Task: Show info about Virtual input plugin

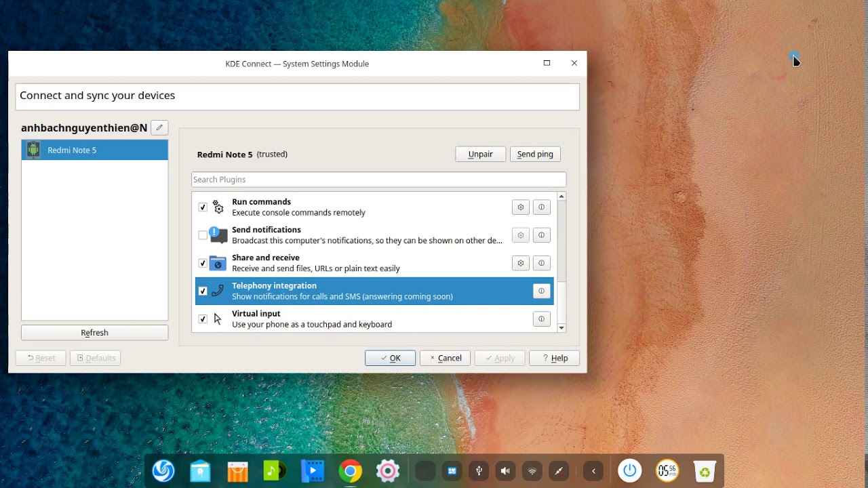Action: click(541, 319)
